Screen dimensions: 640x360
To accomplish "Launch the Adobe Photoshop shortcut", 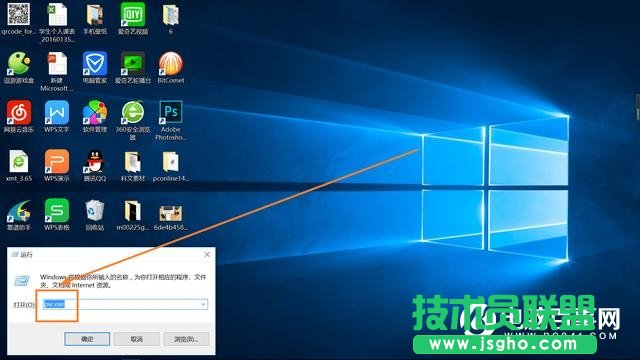I will point(171,113).
